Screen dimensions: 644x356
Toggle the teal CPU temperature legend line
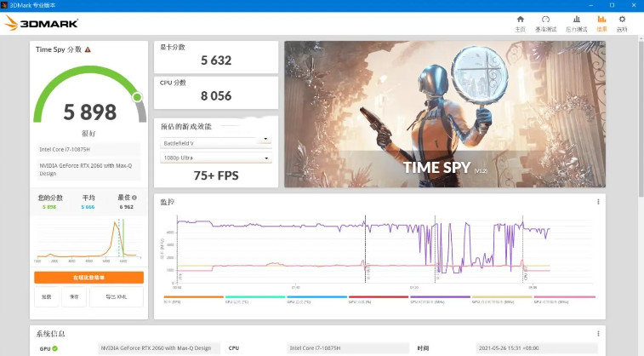point(255,296)
